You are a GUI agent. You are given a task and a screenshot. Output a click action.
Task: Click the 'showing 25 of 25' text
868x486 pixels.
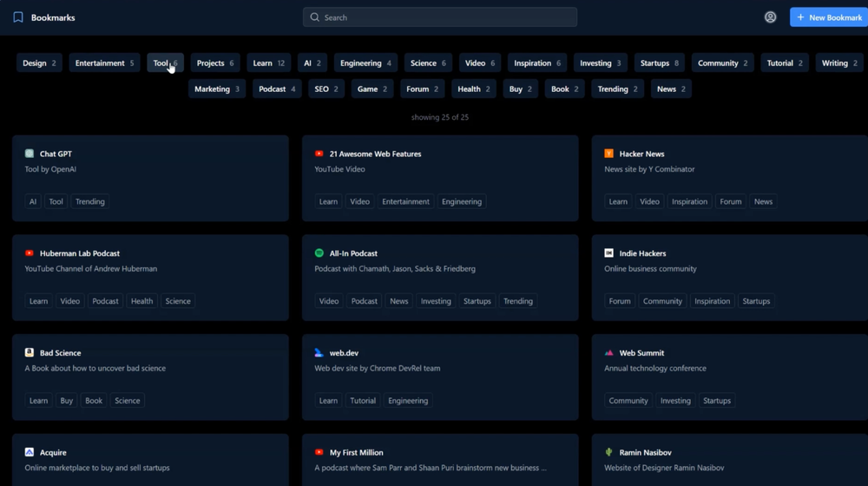[x=439, y=117]
